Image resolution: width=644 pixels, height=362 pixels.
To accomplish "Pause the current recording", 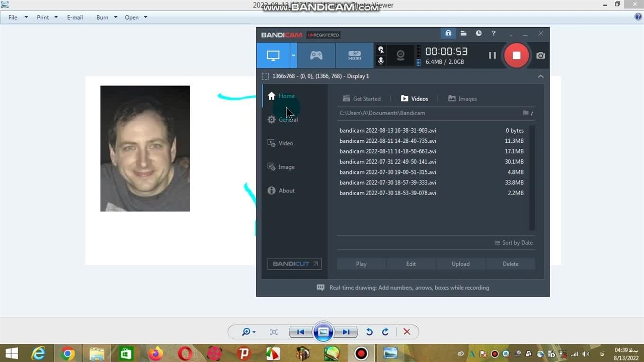I will click(x=492, y=55).
